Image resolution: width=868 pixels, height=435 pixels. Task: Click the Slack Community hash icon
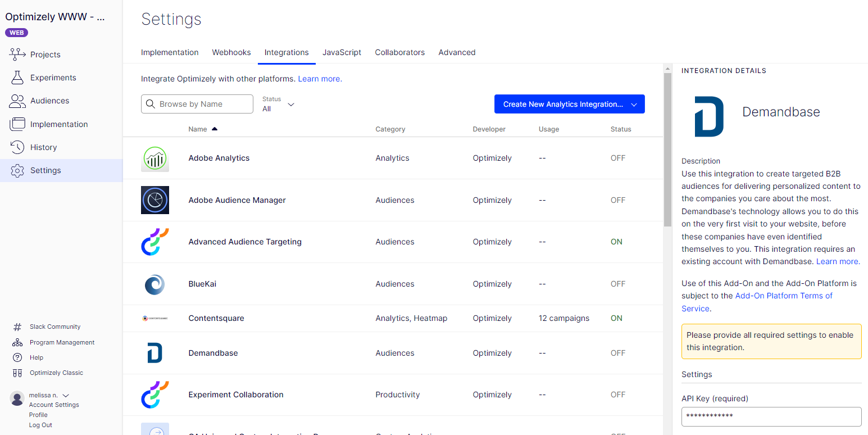point(17,327)
